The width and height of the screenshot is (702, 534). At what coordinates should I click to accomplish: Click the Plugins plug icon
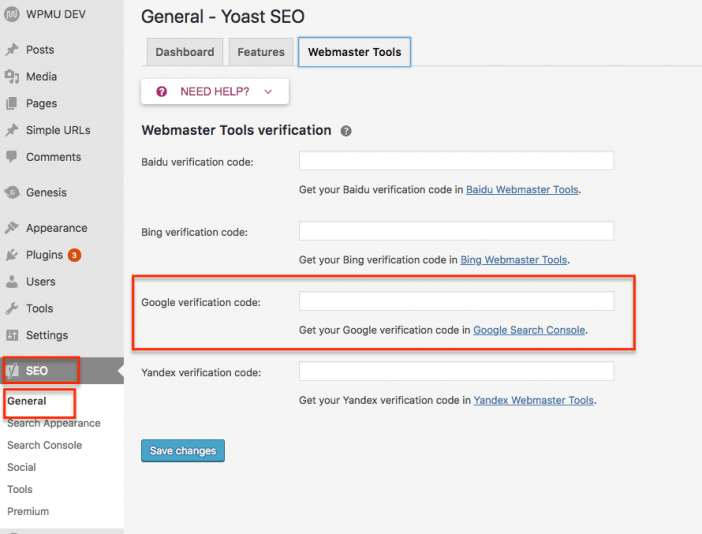12,255
